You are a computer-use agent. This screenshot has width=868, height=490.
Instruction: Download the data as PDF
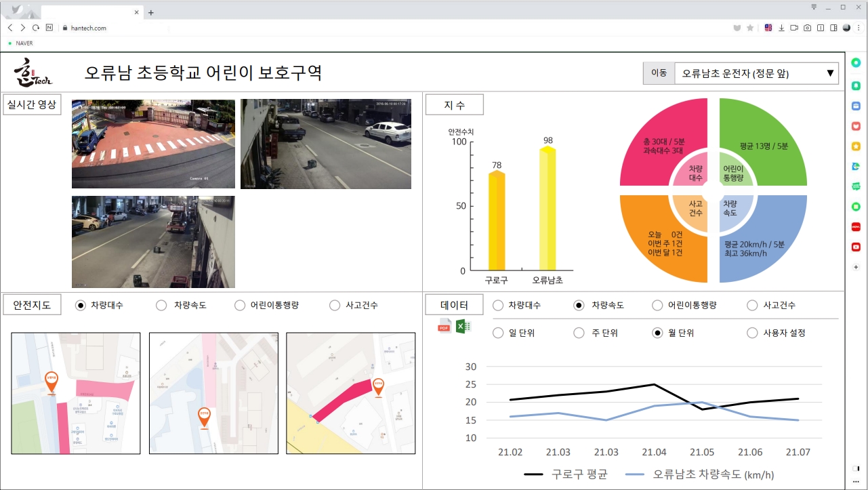pos(445,327)
